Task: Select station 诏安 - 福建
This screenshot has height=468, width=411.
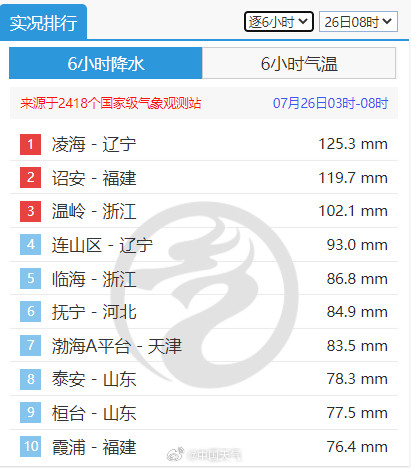Action: tap(94, 178)
